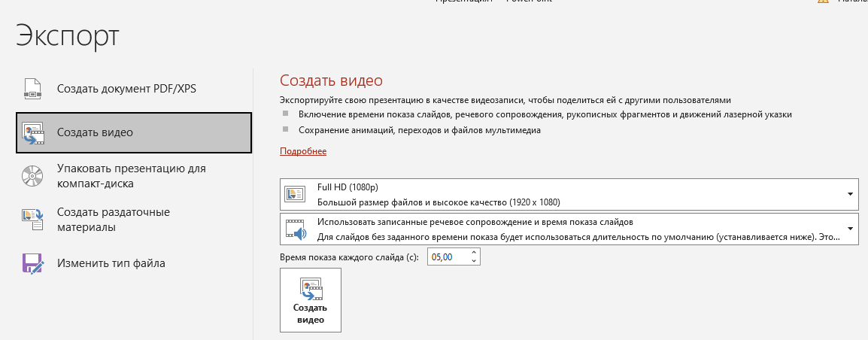The height and width of the screenshot is (340, 868).
Task: Click the compact disc packaging icon
Action: click(32, 176)
